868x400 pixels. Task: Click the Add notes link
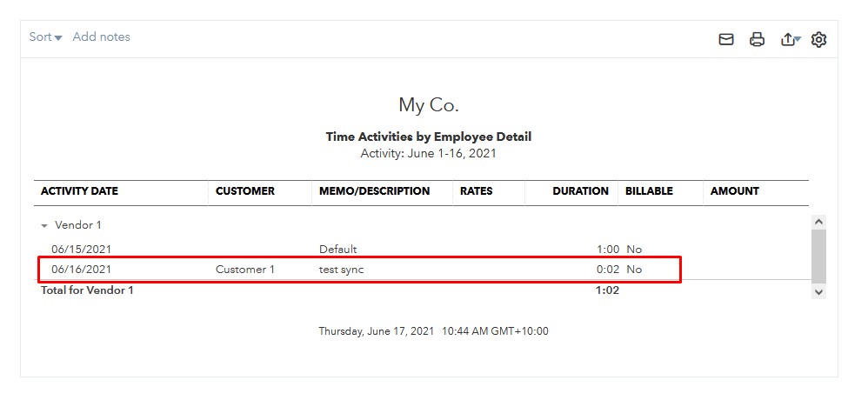pos(101,37)
